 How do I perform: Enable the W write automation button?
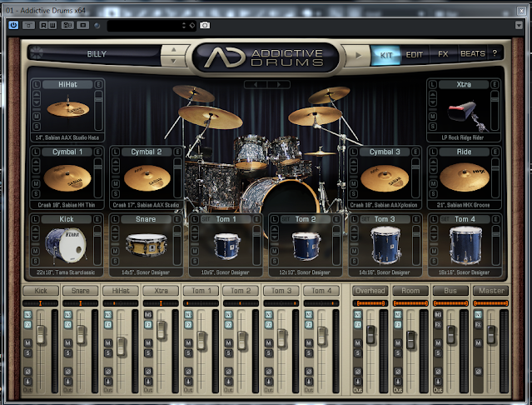coord(52,25)
